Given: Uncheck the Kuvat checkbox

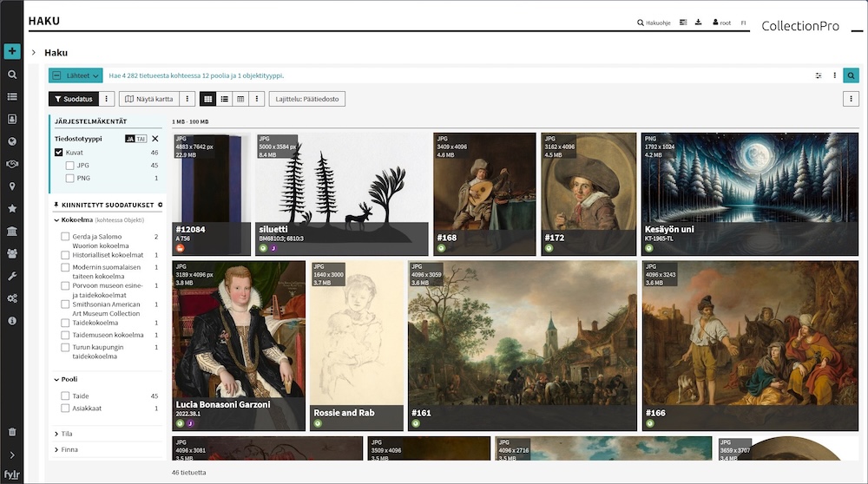Looking at the screenshot, I should (59, 153).
